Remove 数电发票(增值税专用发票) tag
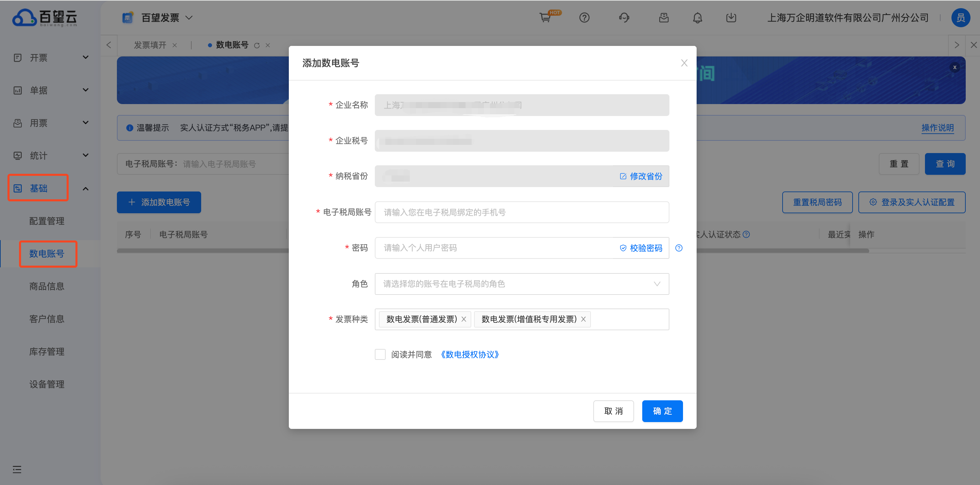Viewport: 980px width, 485px height. pos(583,319)
